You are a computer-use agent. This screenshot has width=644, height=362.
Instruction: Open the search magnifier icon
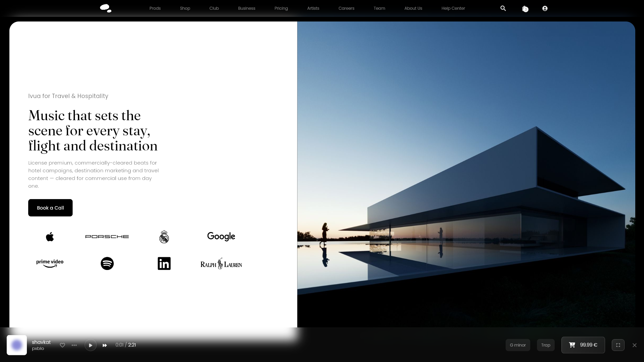pos(503,8)
